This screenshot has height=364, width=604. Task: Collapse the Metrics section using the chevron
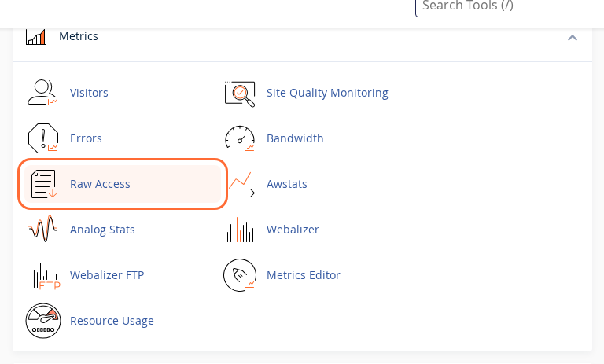pyautogui.click(x=572, y=37)
